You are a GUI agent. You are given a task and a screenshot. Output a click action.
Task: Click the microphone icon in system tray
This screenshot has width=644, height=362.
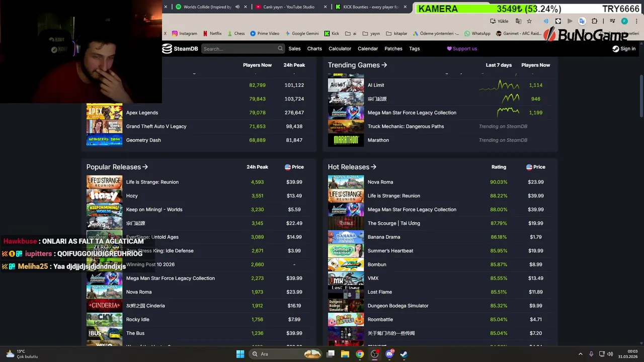[x=591, y=354]
